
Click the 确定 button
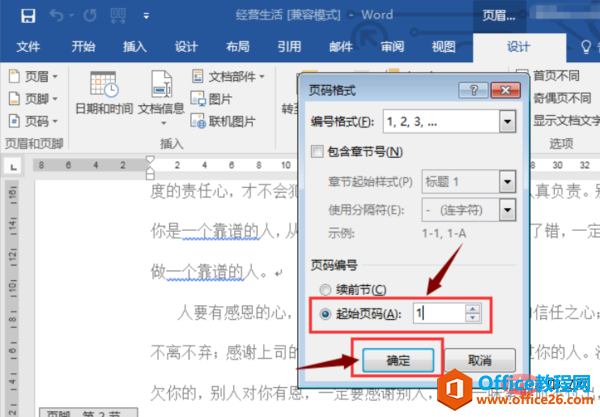(398, 360)
